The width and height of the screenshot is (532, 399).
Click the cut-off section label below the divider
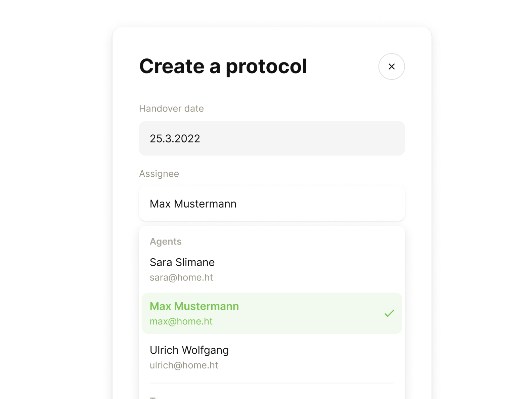tap(153, 398)
